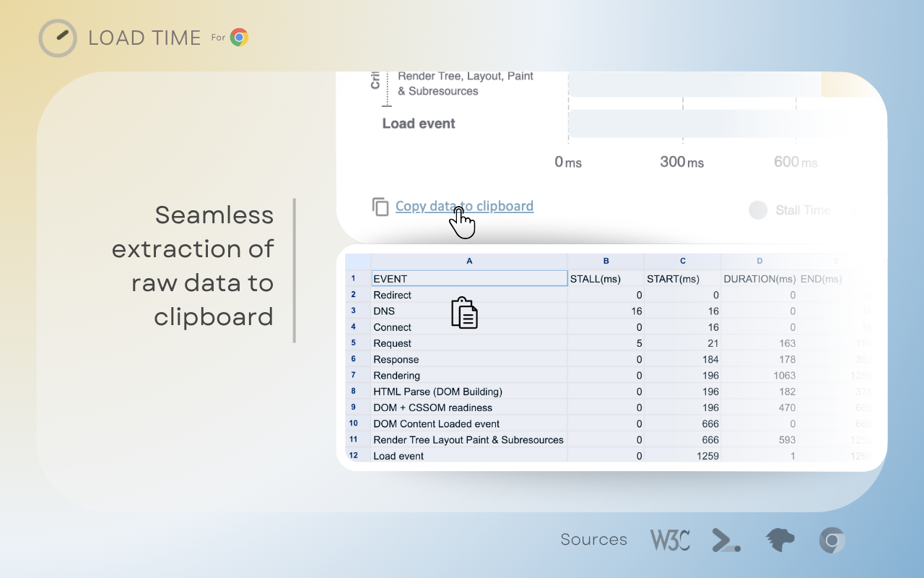Select column D header
924x578 pixels.
click(x=759, y=261)
